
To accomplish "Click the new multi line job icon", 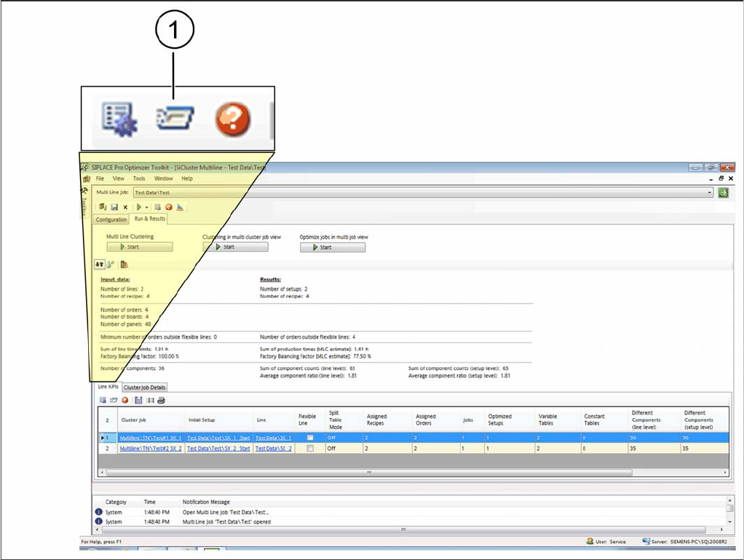I will [103, 207].
